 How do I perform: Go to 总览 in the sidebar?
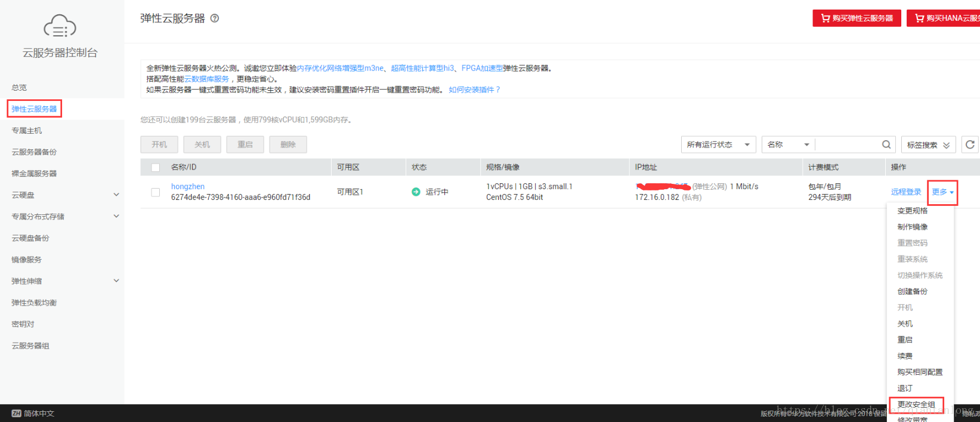pos(19,87)
